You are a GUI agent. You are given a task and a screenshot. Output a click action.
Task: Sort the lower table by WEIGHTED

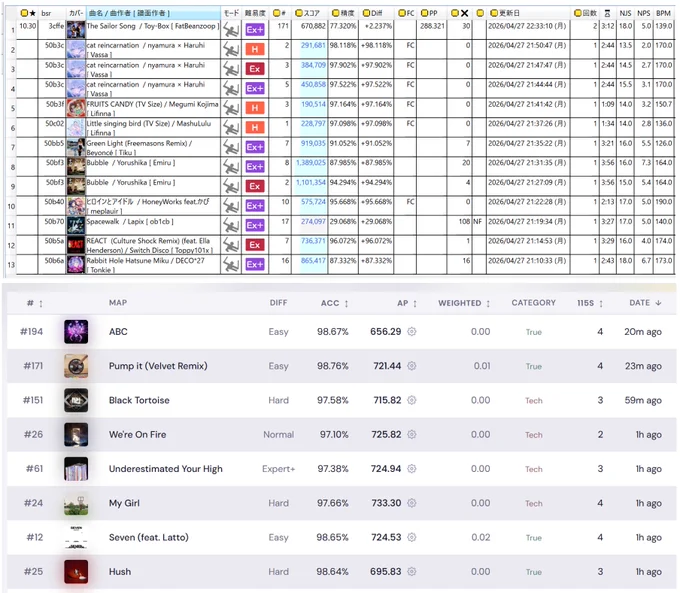464,303
